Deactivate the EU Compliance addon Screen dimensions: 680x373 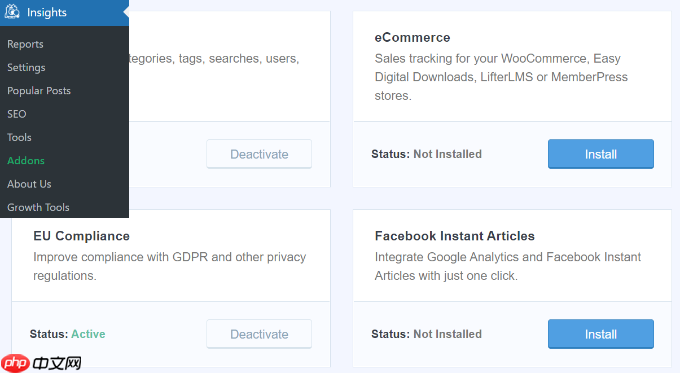(259, 334)
